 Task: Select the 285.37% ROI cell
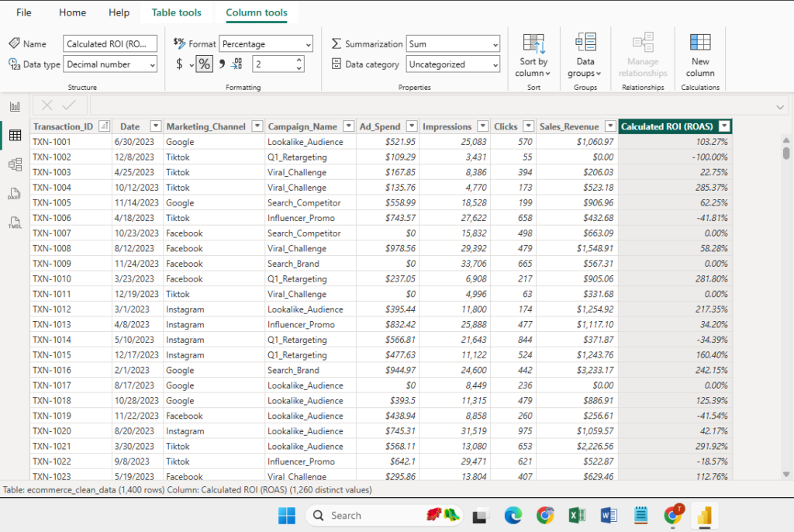(675, 188)
